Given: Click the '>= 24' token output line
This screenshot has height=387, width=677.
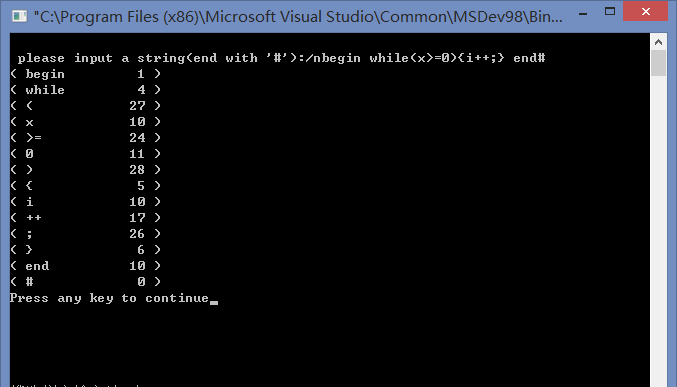Looking at the screenshot, I should pyautogui.click(x=85, y=138).
